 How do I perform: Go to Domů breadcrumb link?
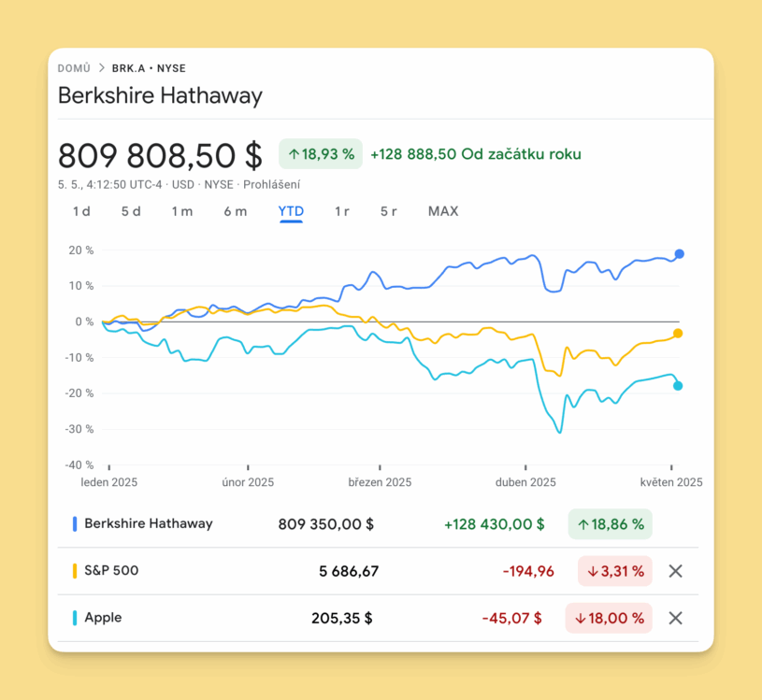pos(74,68)
